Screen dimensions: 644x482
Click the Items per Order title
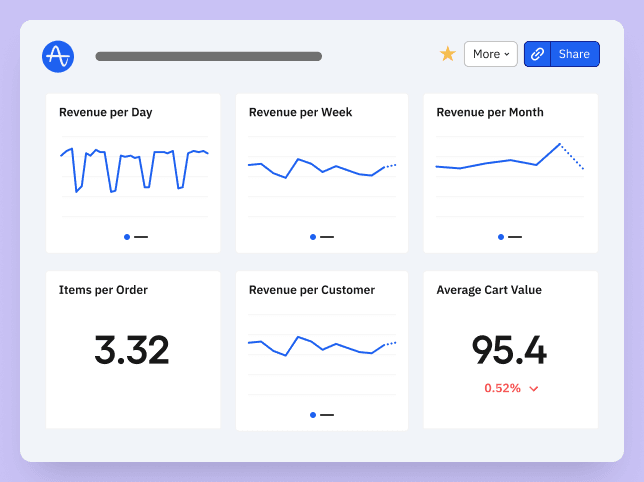(x=103, y=290)
